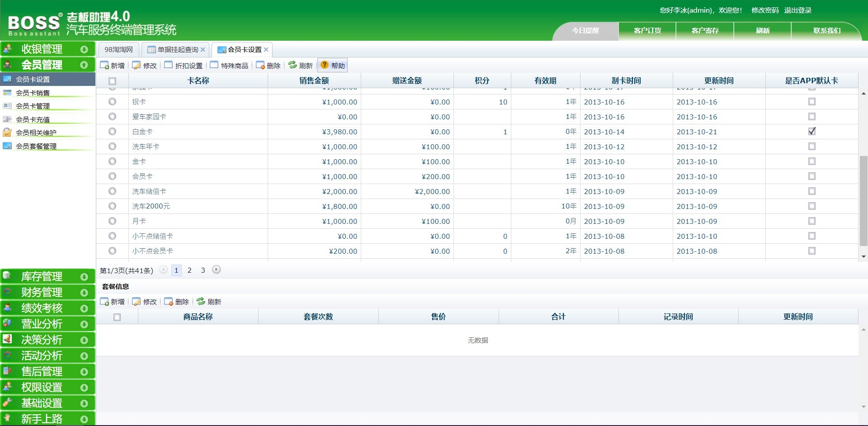Open the 客户寄存 top tab

click(705, 31)
